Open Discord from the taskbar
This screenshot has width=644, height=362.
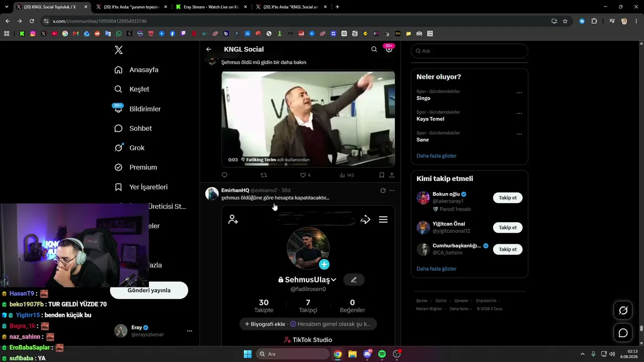click(x=367, y=354)
